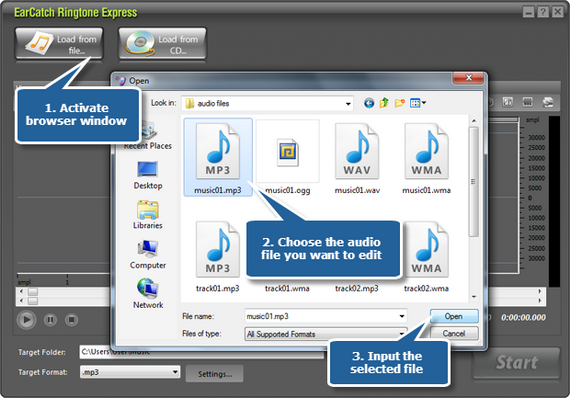Click the Settings button
The width and height of the screenshot is (570, 398).
(214, 374)
